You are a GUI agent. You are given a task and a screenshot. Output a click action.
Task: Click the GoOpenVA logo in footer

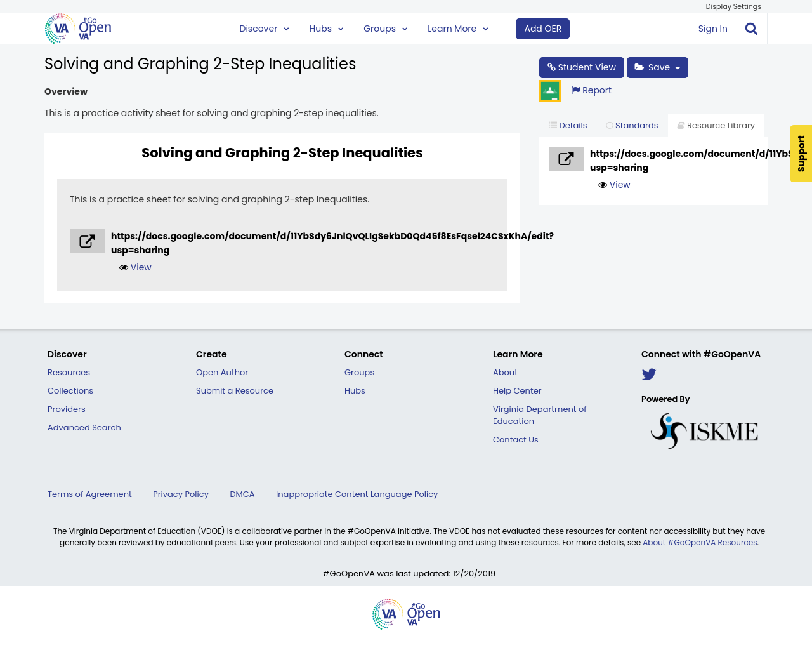click(406, 614)
